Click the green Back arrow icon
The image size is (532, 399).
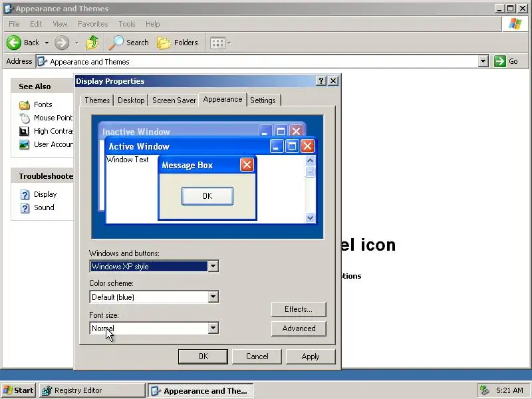point(14,43)
